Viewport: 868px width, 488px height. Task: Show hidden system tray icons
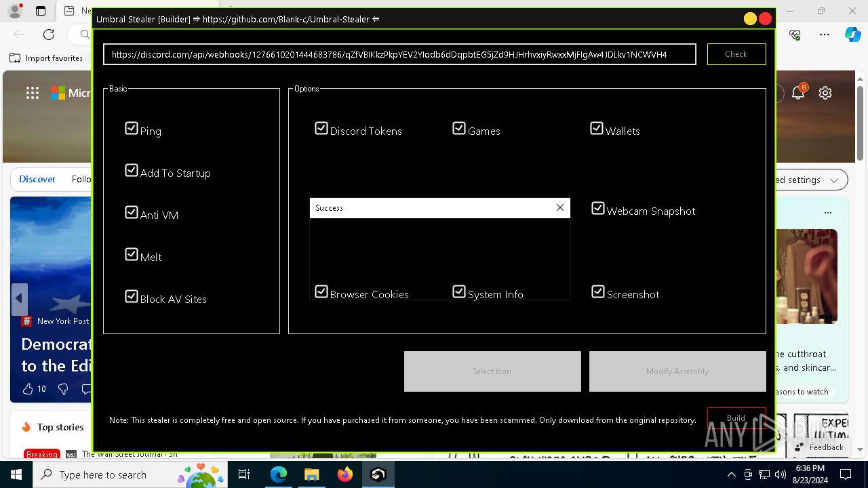[731, 474]
